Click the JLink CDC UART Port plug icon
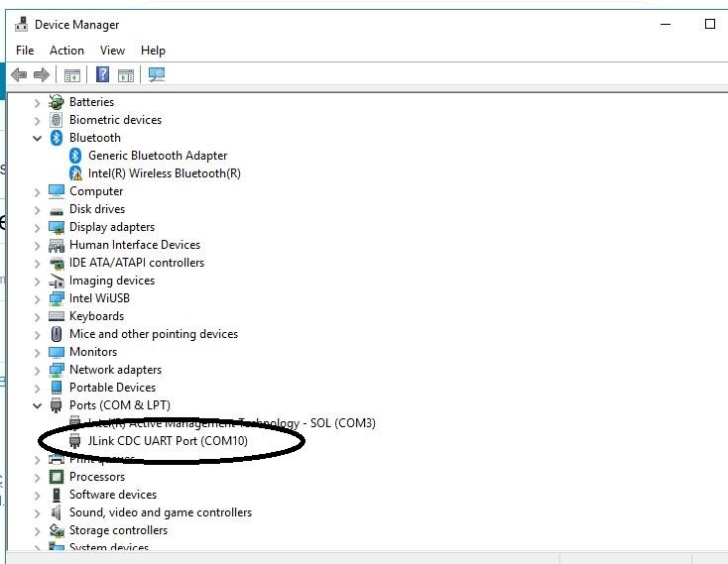728x564 pixels. [74, 441]
